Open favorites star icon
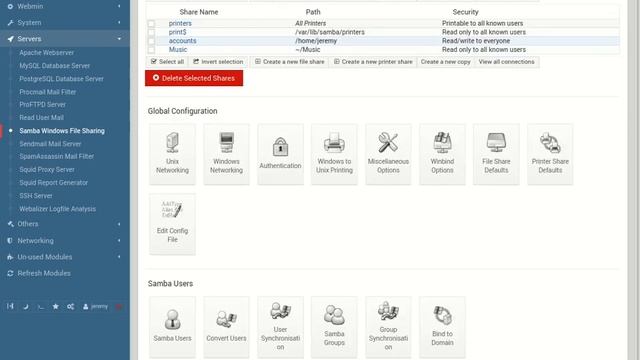Screen dimensions: 640x360 pyautogui.click(x=56, y=306)
